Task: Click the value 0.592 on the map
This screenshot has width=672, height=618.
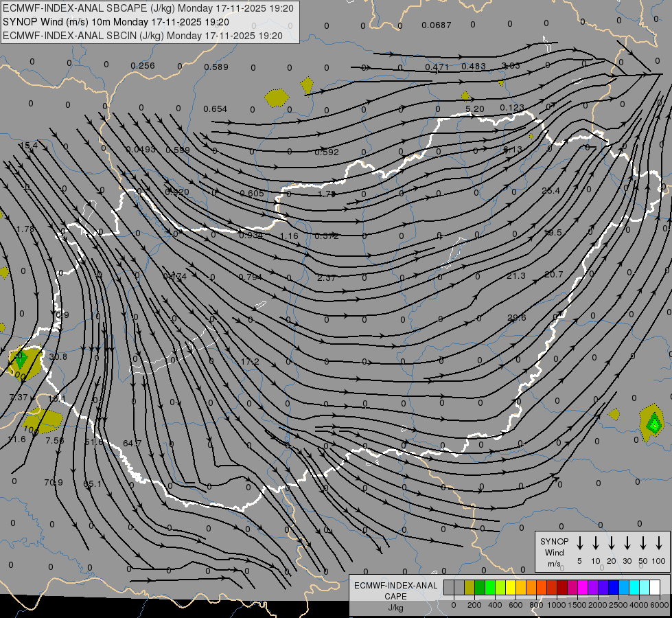Action: click(327, 152)
